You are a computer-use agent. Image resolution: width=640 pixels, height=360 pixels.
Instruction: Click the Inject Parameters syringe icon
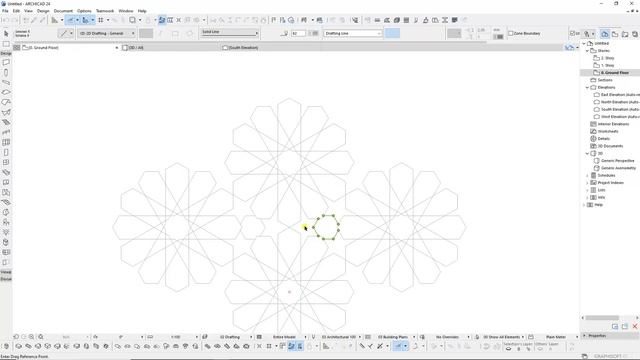[x=42, y=20]
